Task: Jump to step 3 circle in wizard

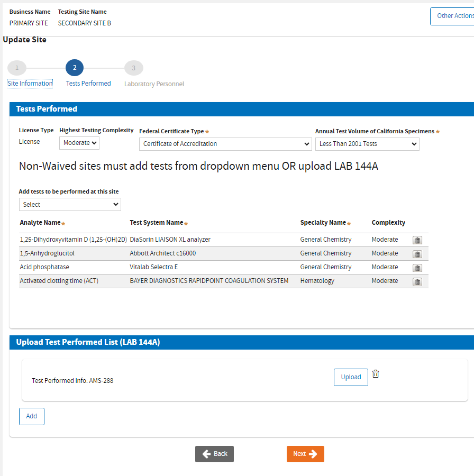Action: (x=133, y=68)
